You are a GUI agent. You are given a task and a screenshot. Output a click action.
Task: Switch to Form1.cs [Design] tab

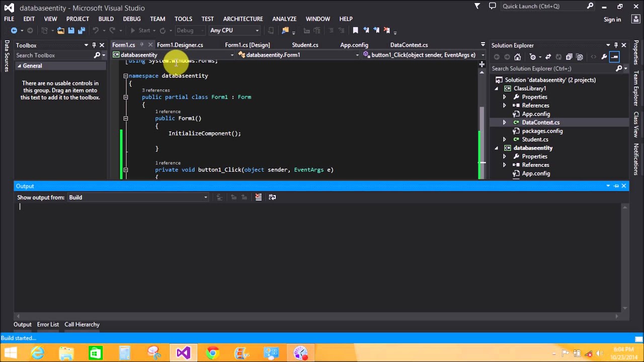click(x=248, y=45)
